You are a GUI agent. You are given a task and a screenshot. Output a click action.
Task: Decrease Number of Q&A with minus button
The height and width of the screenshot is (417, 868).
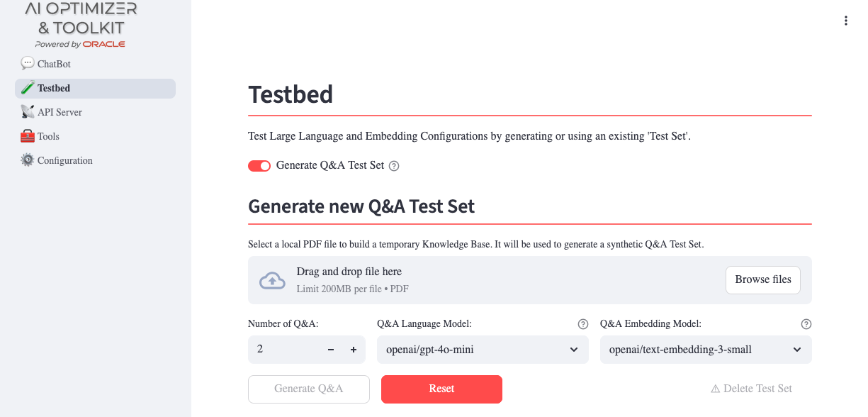point(331,350)
